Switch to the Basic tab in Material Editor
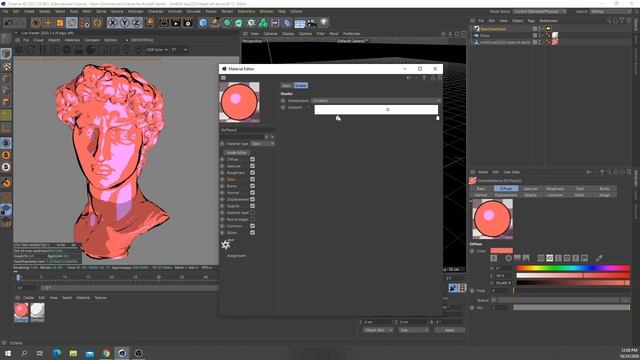 pos(287,85)
